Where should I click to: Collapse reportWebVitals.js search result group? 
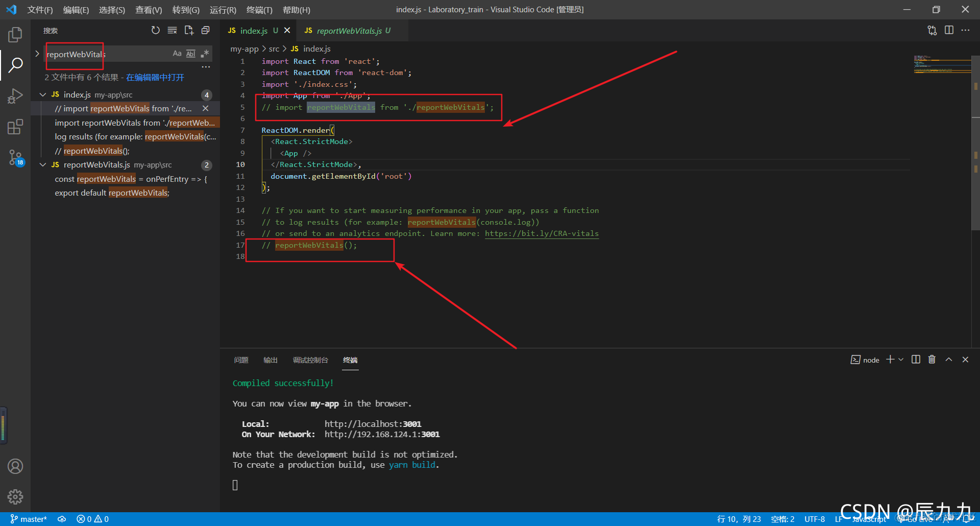43,165
